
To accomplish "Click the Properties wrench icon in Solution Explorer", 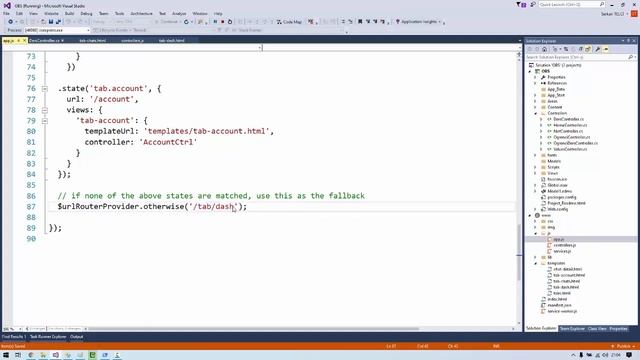I will (598, 49).
